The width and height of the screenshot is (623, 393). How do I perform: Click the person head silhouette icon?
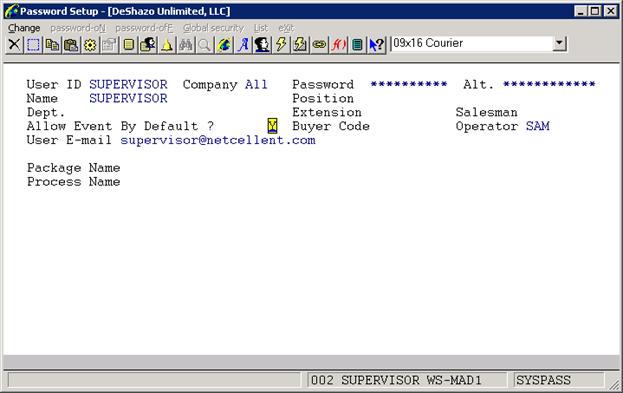[262, 45]
